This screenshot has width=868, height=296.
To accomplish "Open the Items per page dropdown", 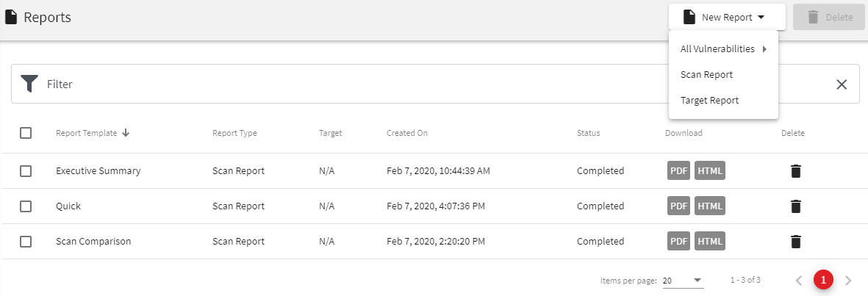I will pyautogui.click(x=683, y=280).
